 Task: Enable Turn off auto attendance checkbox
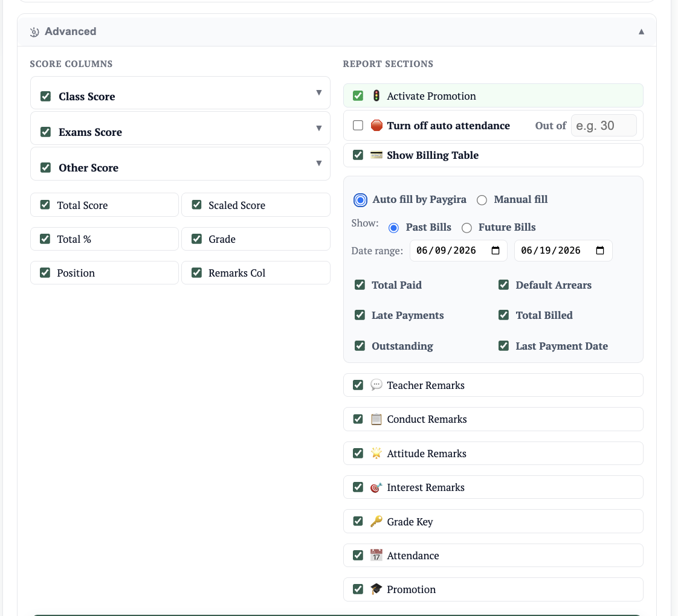(x=358, y=126)
